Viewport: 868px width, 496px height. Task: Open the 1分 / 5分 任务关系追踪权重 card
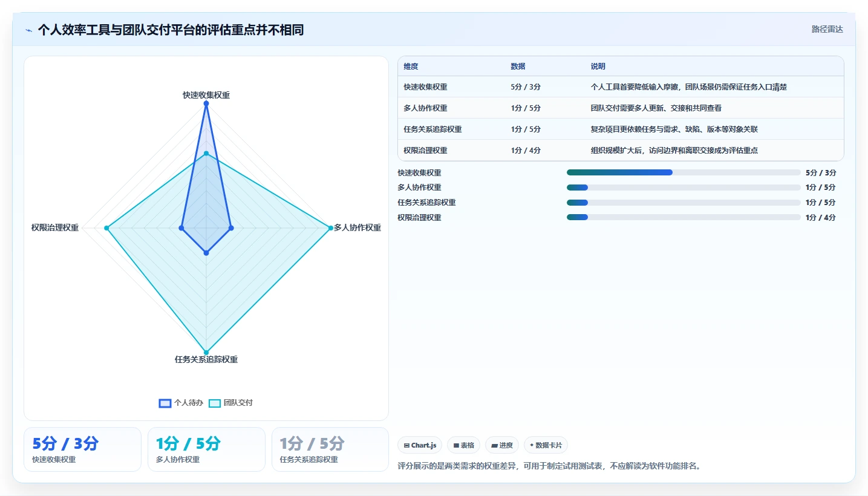[x=330, y=449]
